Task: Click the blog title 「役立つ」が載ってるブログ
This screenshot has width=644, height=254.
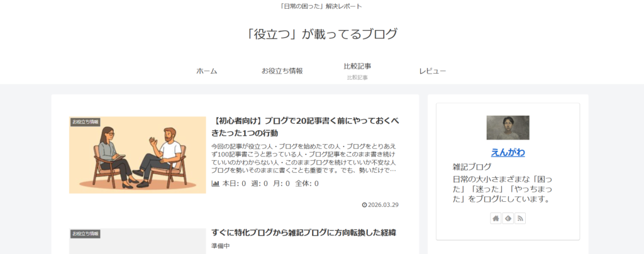Action: tap(322, 34)
